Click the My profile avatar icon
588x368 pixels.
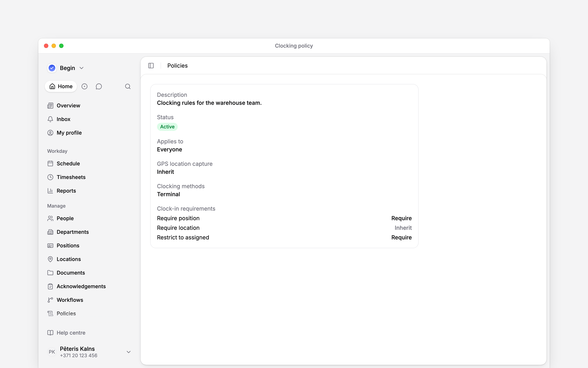(50, 133)
